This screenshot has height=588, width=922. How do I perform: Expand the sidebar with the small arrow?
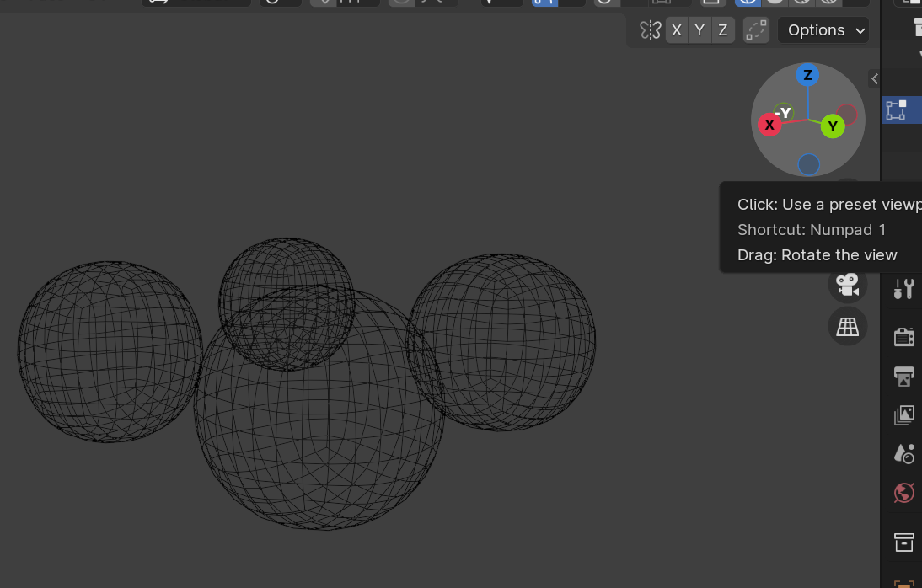875,78
